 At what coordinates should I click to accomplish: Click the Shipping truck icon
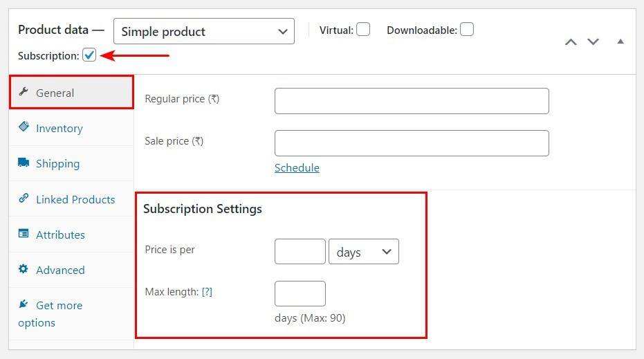click(24, 163)
